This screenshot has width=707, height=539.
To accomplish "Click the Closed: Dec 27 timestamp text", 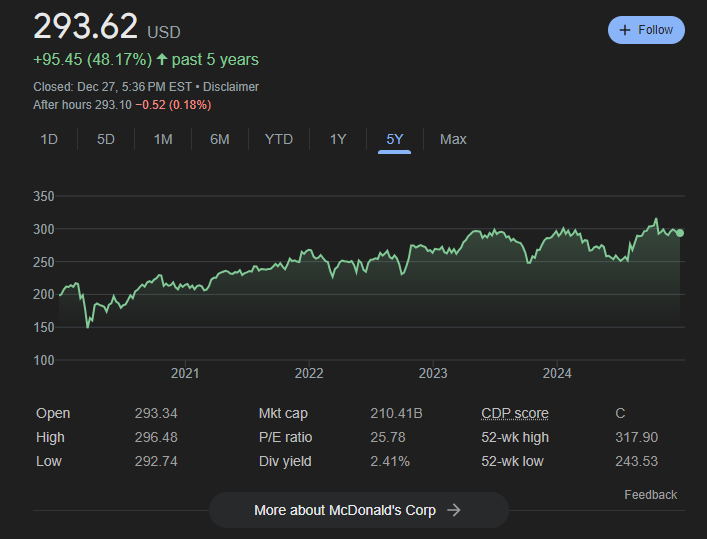I will point(112,87).
